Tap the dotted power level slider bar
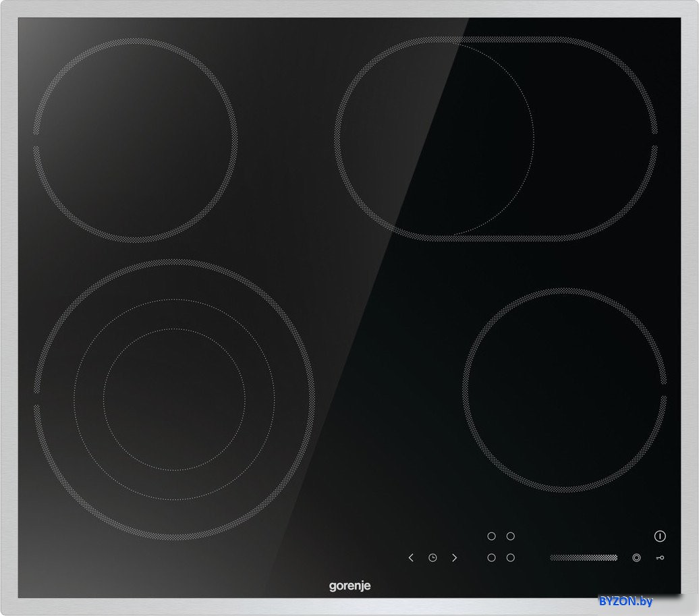The image size is (699, 616). click(x=584, y=557)
